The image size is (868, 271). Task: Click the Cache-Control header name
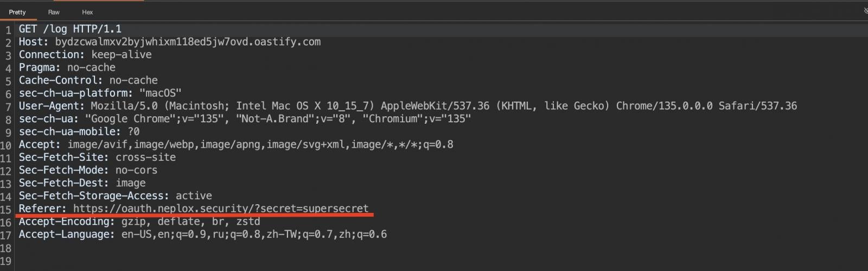pos(60,80)
